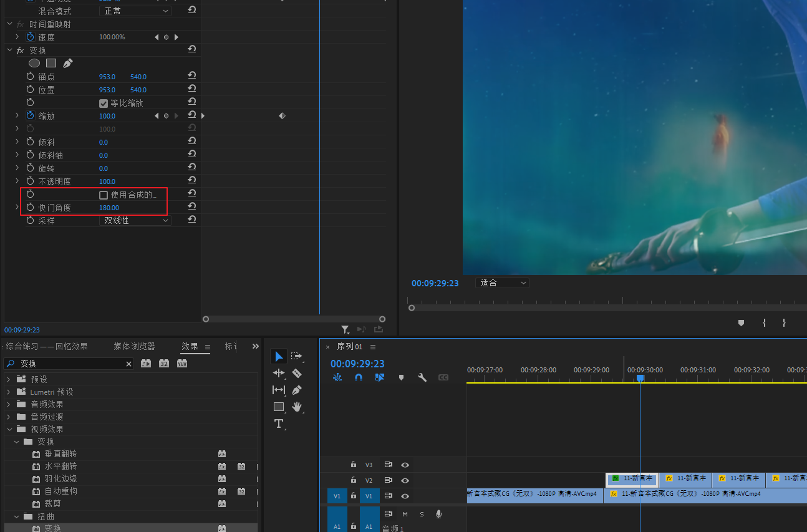Select the Razor tool
This screenshot has height=532, width=807.
click(297, 373)
